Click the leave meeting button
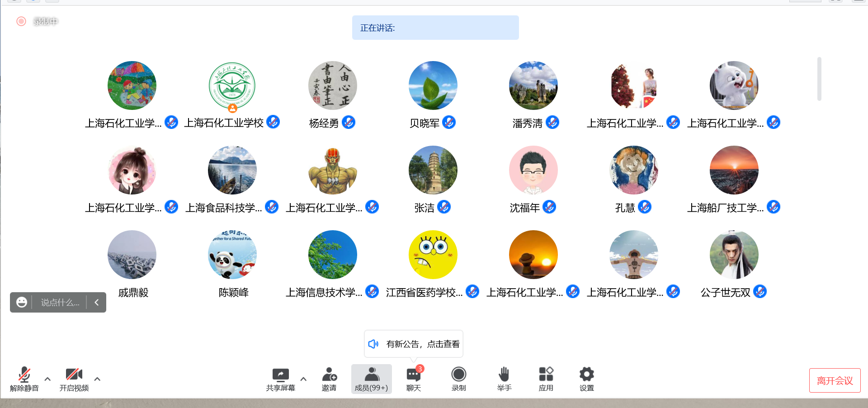868x408 pixels. click(x=835, y=380)
